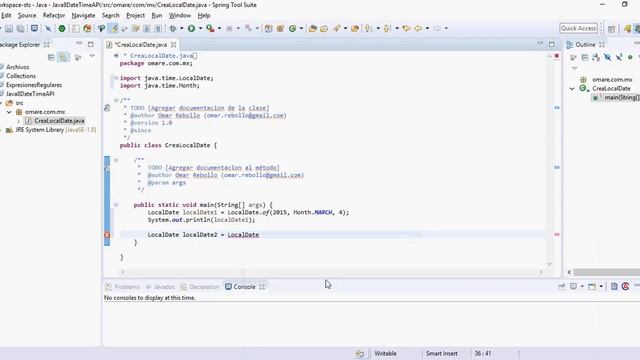Click the Debug bug icon in the toolbar

click(173, 29)
